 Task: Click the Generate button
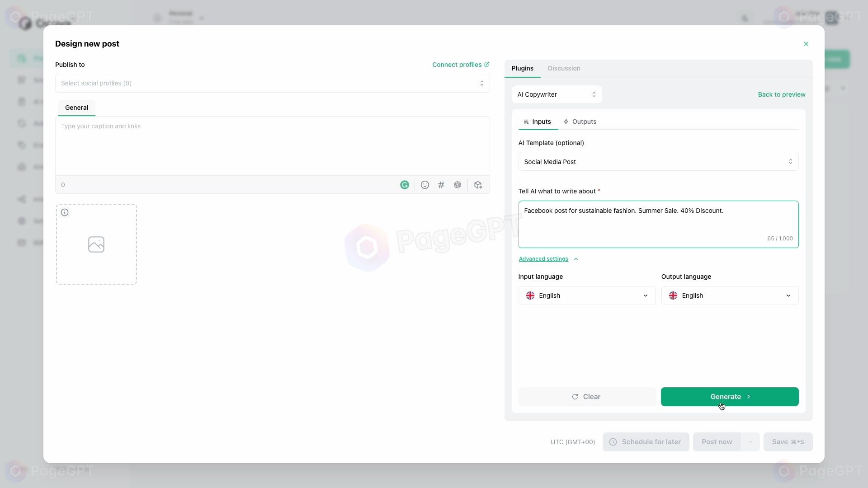(730, 396)
